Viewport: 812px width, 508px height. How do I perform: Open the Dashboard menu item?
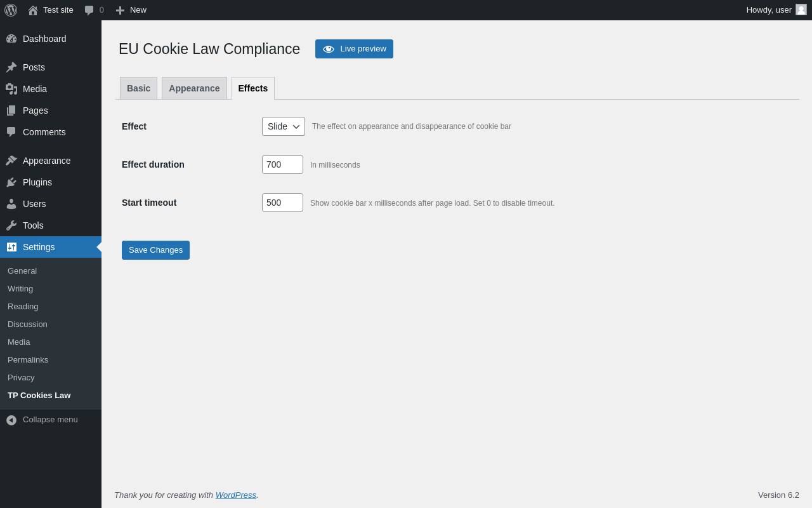point(51,39)
